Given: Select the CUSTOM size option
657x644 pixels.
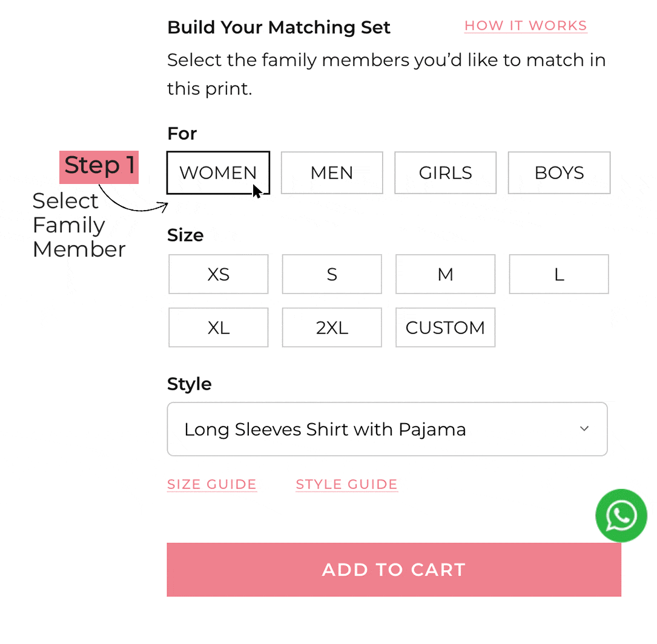Looking at the screenshot, I should point(445,327).
